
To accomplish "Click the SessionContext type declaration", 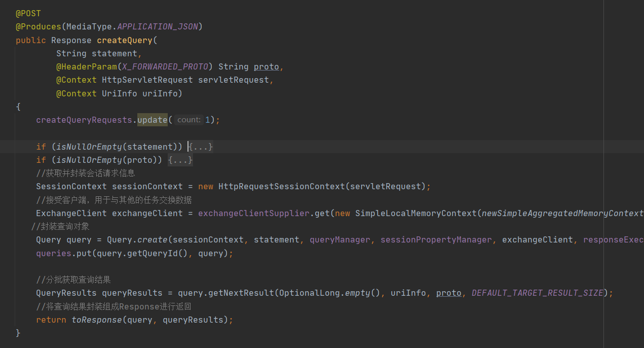I will coord(71,187).
